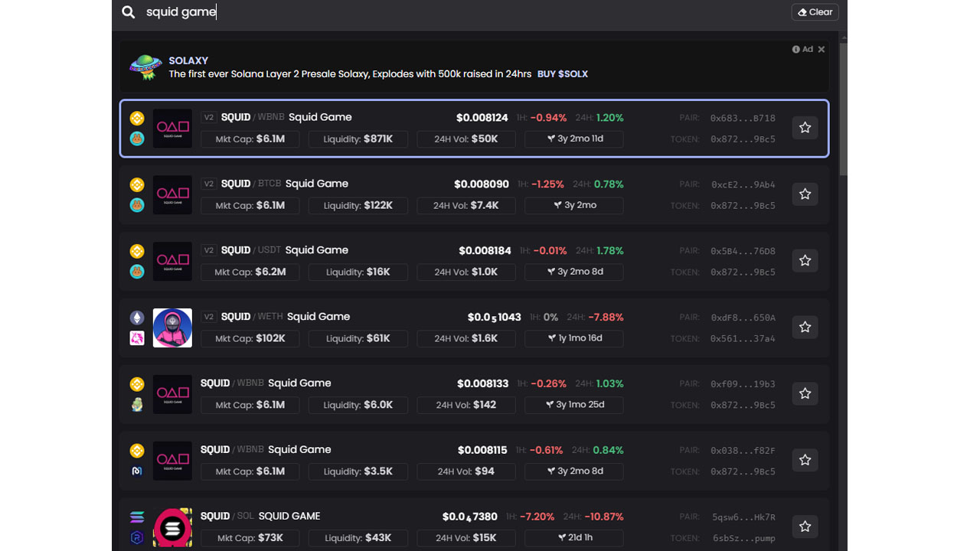Clear the search with the Clear button

(x=815, y=12)
